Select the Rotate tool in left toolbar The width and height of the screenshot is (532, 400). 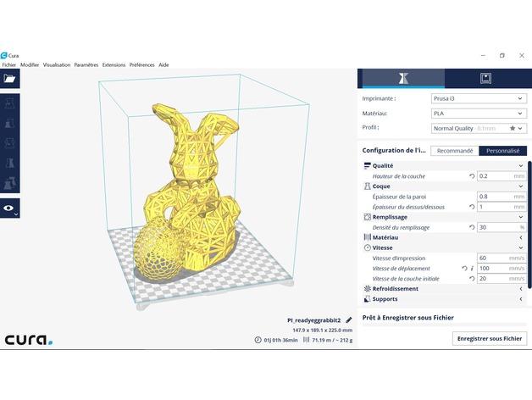point(9,143)
